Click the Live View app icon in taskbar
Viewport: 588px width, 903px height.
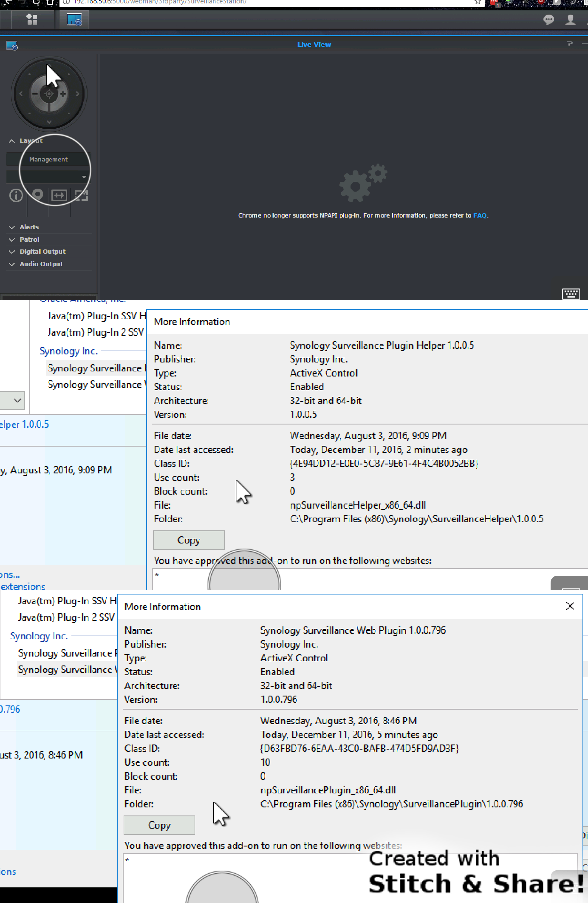pos(74,20)
